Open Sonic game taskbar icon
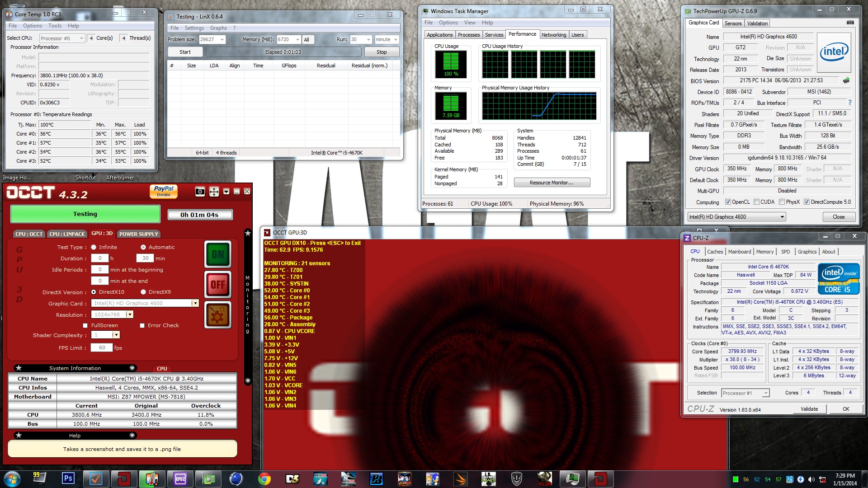Screen dimensions: 868x488 [x=433, y=479]
